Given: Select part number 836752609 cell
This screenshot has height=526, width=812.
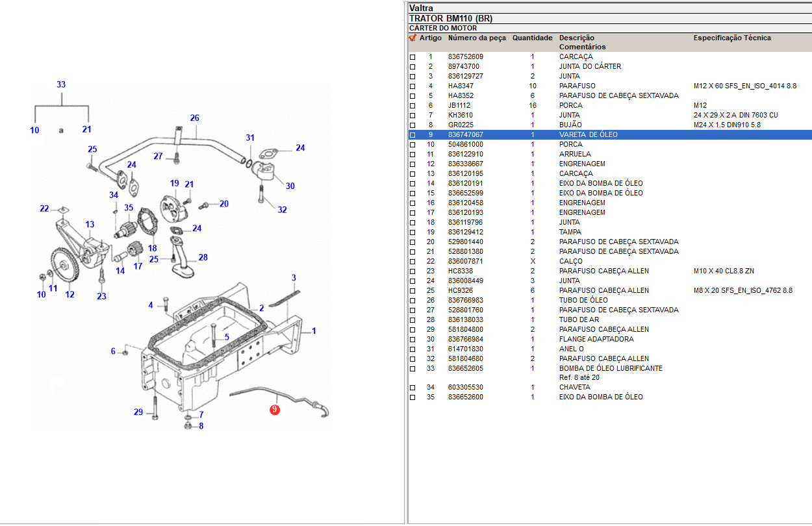Looking at the screenshot, I should pos(466,57).
